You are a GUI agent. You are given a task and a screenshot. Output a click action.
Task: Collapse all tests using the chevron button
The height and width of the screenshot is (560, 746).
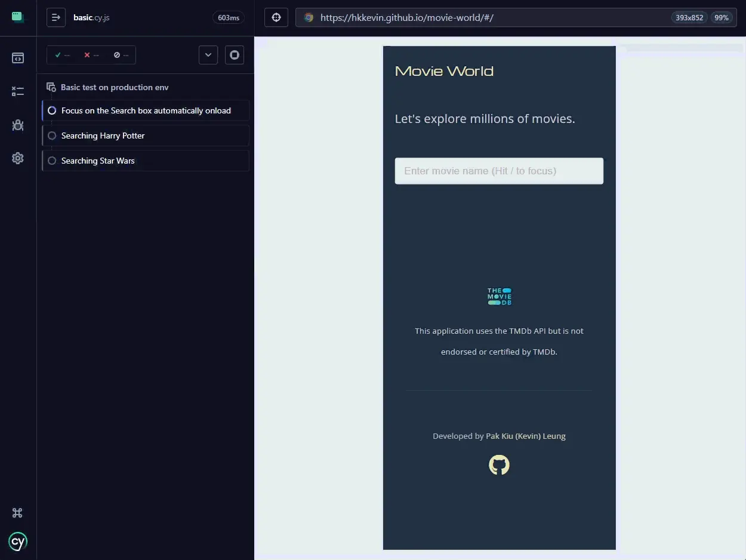208,54
